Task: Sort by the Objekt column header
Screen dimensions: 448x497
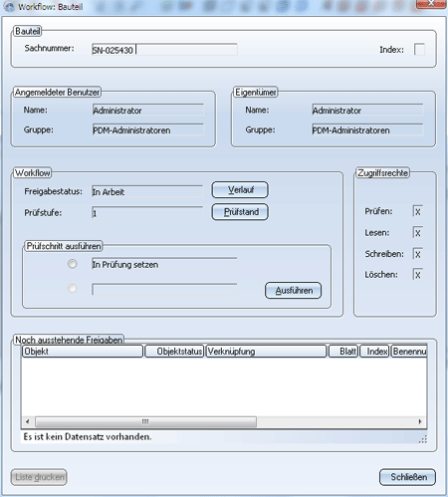Action: [83, 352]
